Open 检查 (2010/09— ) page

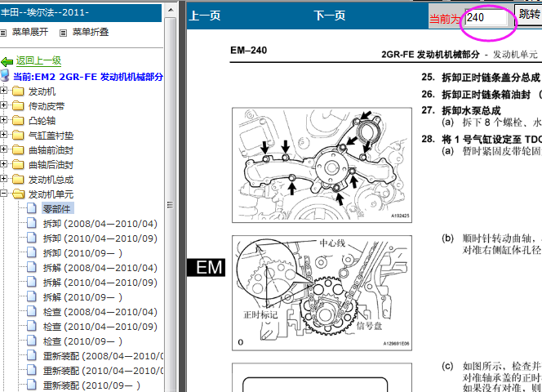click(82, 341)
